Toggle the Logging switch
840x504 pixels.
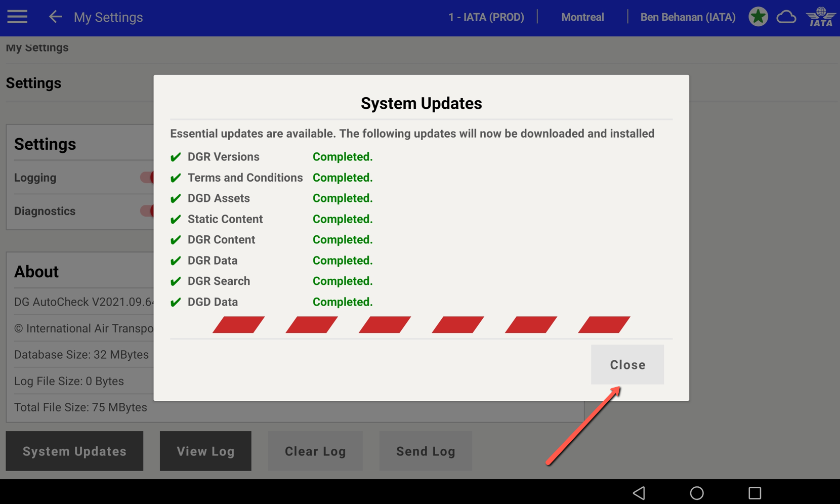[147, 178]
